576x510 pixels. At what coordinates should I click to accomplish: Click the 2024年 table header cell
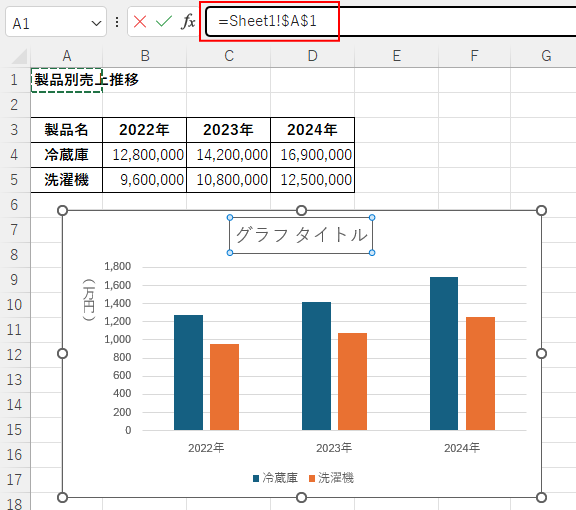(312, 130)
